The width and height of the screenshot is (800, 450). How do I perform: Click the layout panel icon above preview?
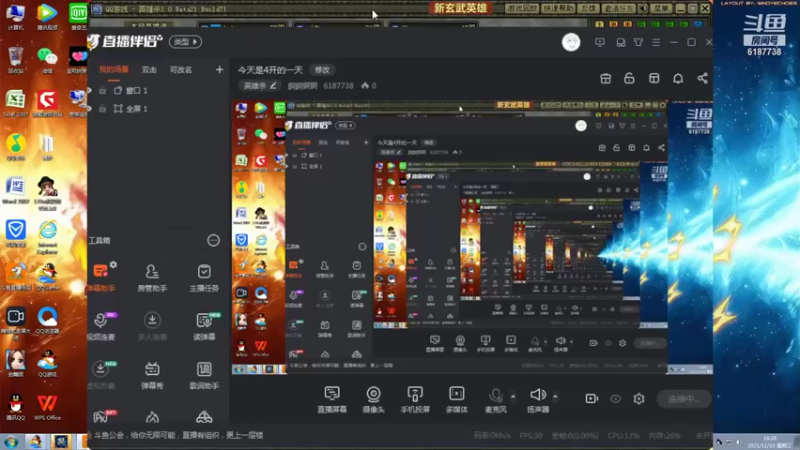coord(654,78)
